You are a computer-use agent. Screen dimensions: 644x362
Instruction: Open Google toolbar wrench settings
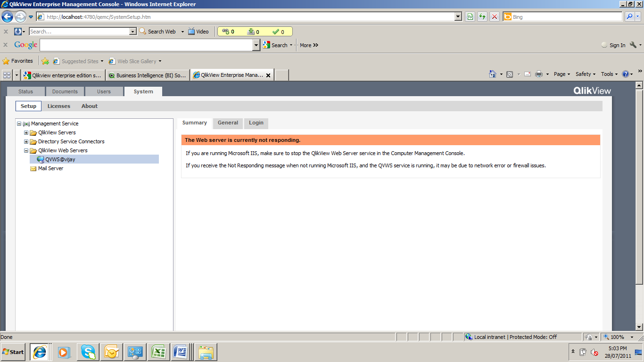coord(633,45)
